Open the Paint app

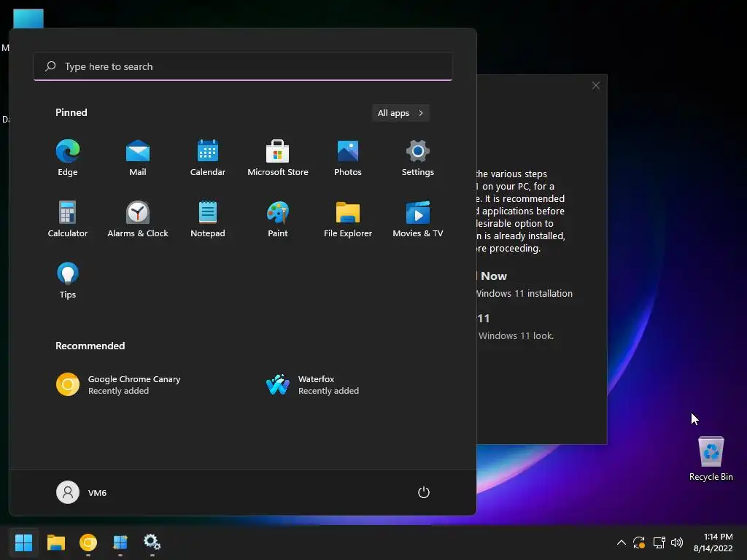tap(278, 219)
